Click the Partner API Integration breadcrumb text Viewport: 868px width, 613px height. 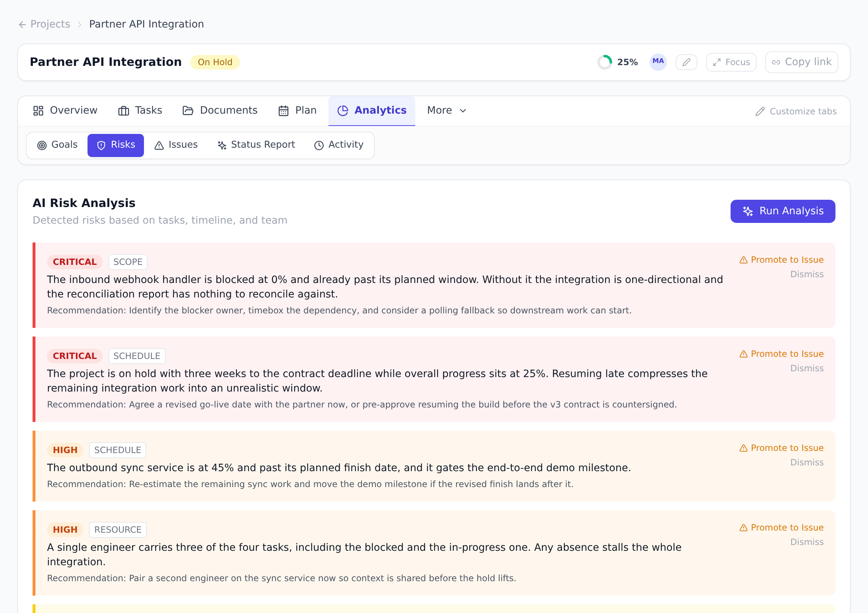tap(146, 24)
